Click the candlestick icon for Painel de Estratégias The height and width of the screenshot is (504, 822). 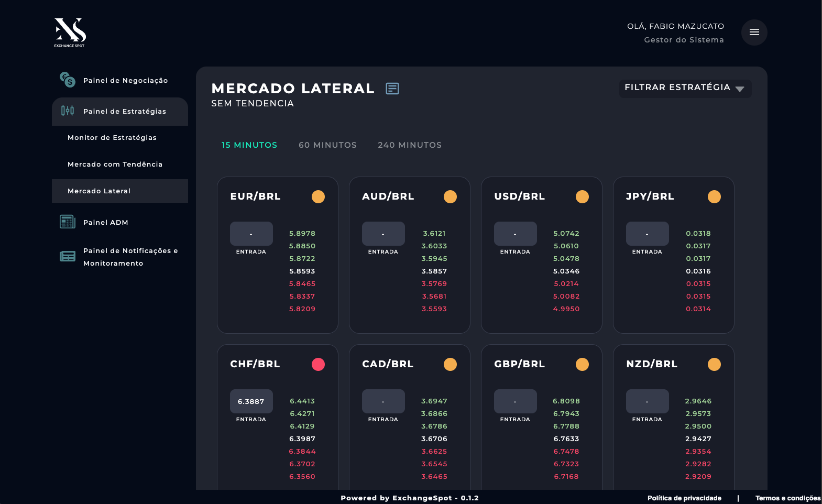[x=68, y=111]
